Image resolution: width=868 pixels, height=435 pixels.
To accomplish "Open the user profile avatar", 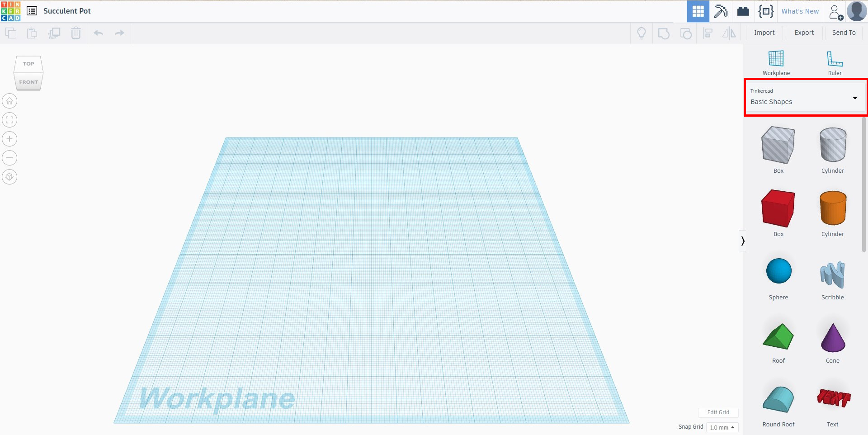I will [857, 11].
